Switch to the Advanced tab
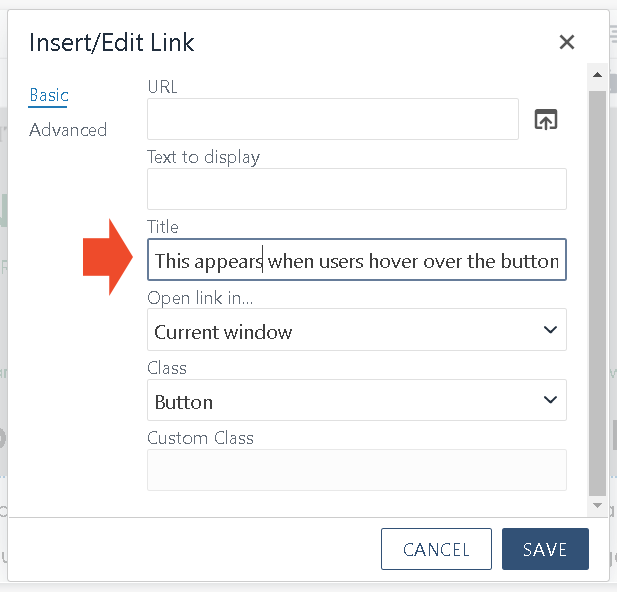The height and width of the screenshot is (592, 617). point(68,130)
